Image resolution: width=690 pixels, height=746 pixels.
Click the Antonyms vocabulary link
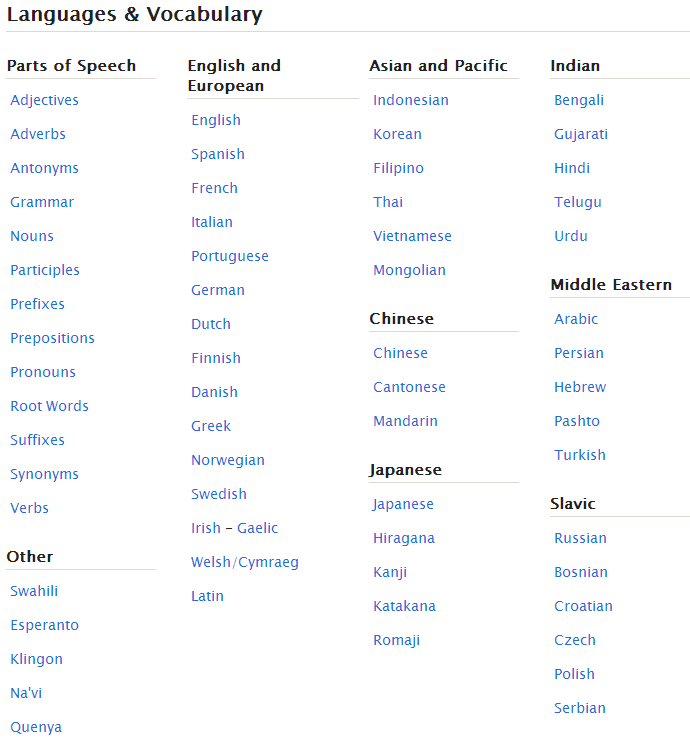tap(44, 168)
